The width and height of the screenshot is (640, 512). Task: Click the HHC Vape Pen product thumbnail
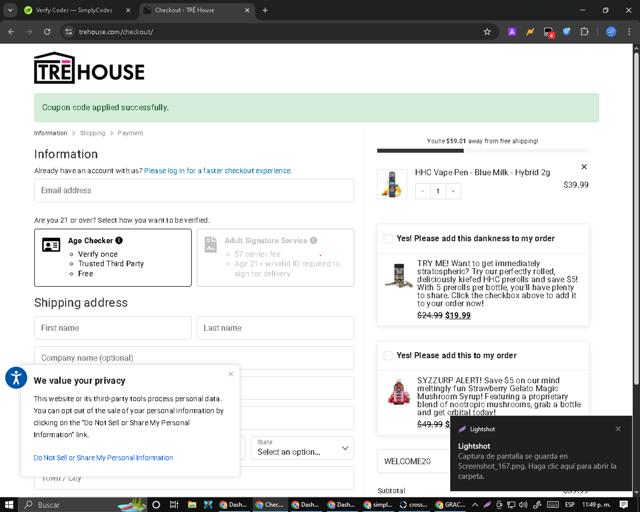pos(392,184)
